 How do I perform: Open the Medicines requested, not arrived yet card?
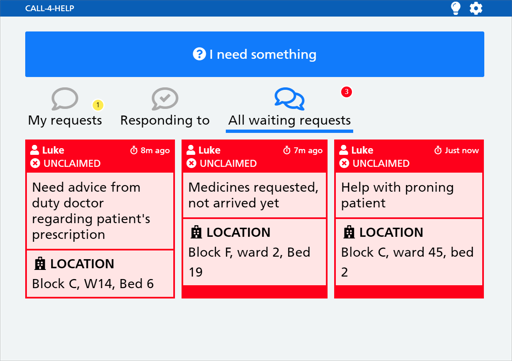pyautogui.click(x=254, y=219)
